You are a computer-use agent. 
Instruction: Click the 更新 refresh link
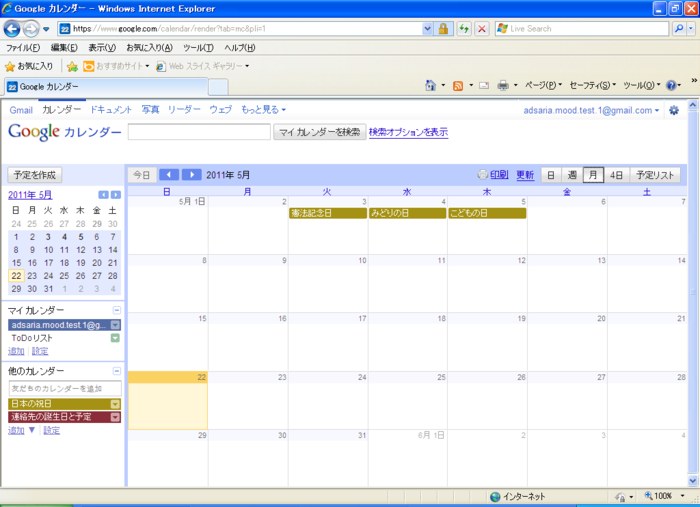point(525,175)
